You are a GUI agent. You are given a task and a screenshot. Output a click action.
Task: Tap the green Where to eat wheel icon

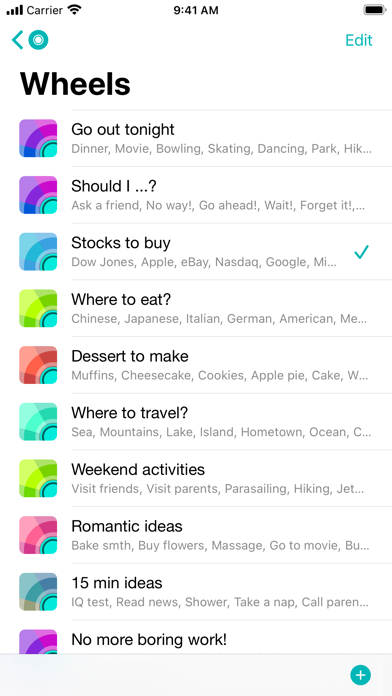click(x=38, y=308)
